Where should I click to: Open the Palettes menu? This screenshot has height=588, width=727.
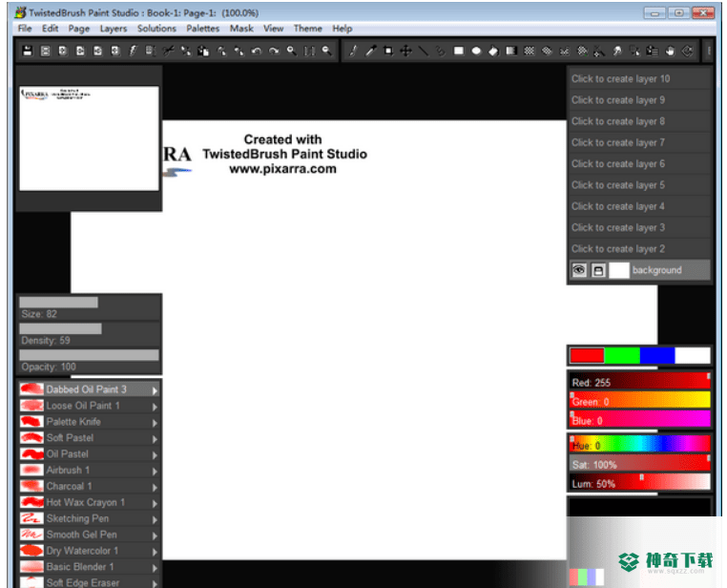[202, 29]
